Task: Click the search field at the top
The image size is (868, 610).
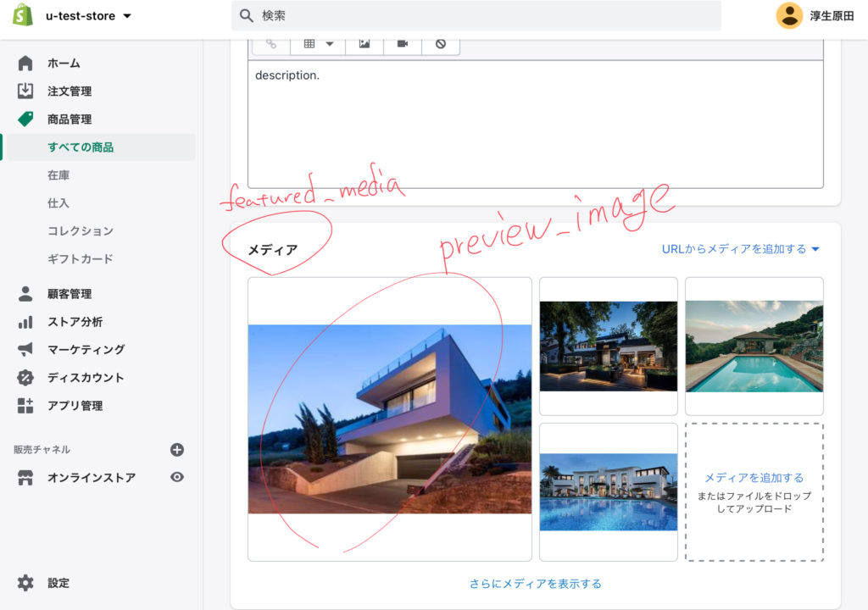Action: click(x=476, y=16)
